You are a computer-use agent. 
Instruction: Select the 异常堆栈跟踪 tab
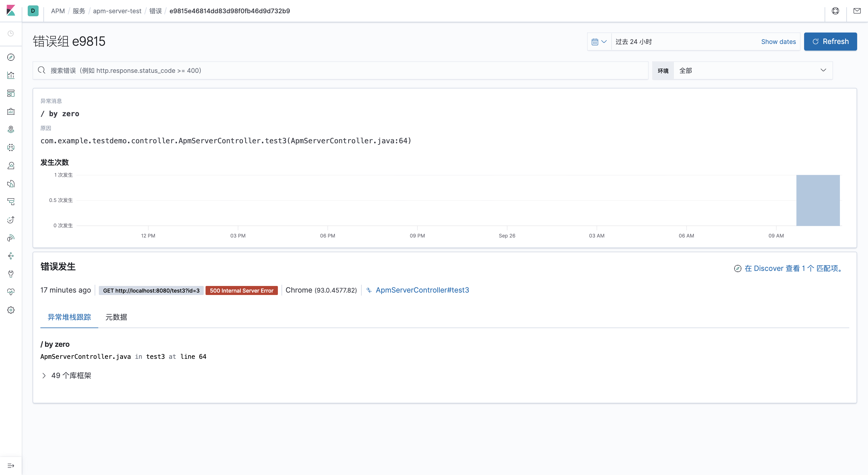69,317
